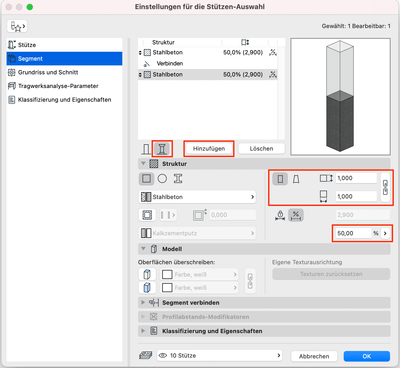Open Grundriss und Schnitt page
400x368 pixels.
[64, 72]
